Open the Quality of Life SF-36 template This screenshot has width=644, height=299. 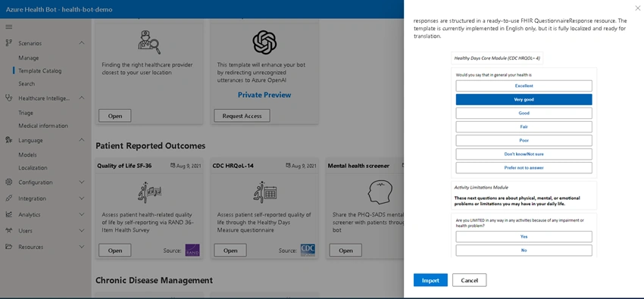[x=115, y=251]
